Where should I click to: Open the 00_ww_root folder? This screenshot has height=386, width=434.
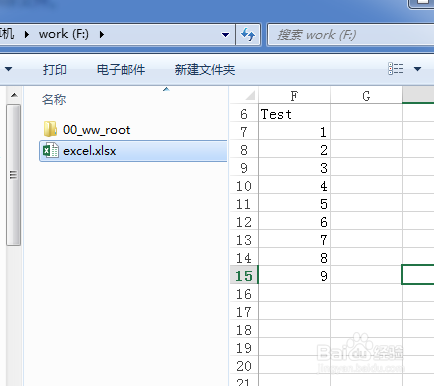[86, 130]
